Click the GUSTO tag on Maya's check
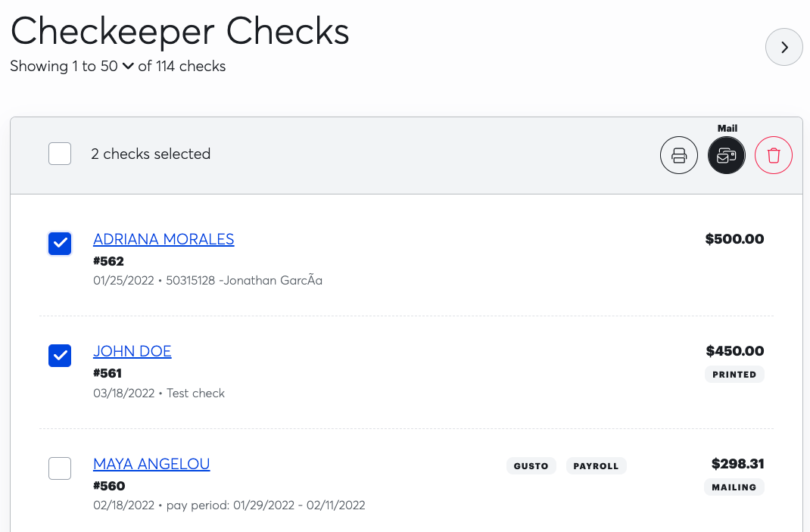Screen dimensions: 810x532 point(531,465)
